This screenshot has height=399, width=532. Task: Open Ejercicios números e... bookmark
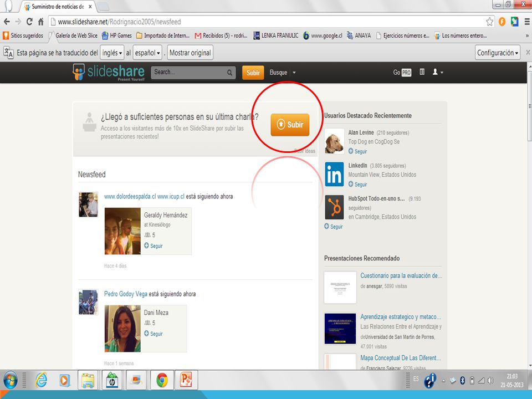pos(403,35)
